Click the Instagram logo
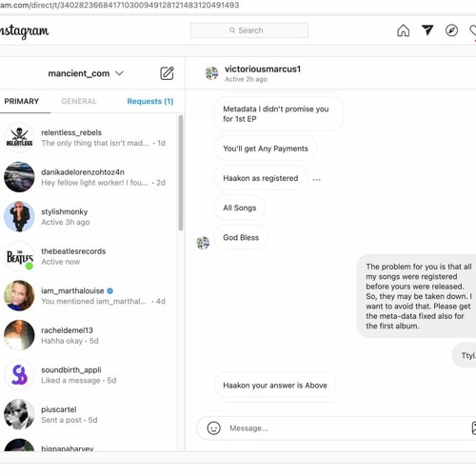Viewport: 476px width, 476px height. (24, 31)
